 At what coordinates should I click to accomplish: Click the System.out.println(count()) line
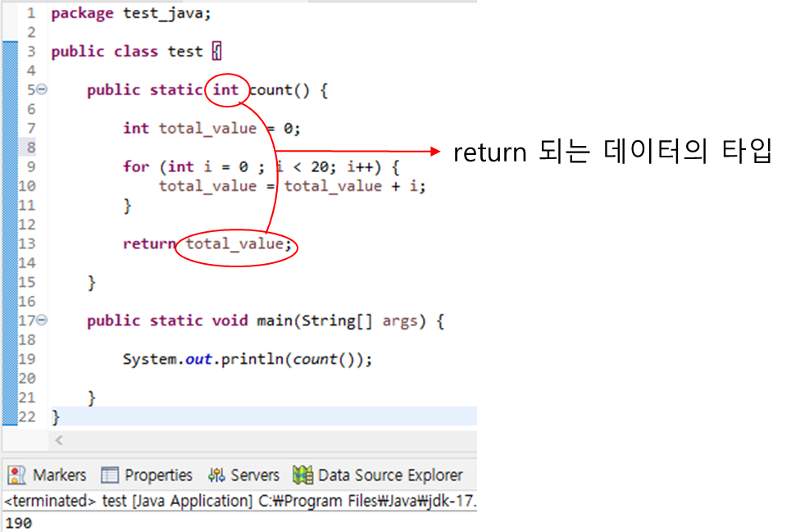tap(248, 360)
